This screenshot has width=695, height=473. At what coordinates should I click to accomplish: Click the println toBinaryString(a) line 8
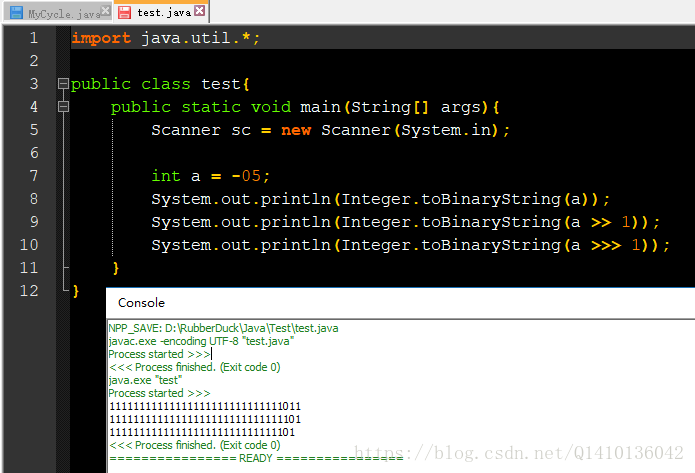coord(381,199)
